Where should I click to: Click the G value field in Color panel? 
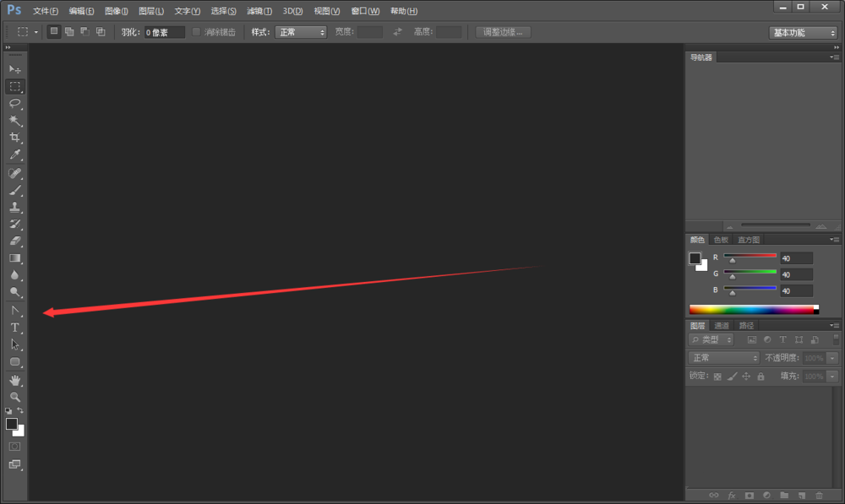796,274
